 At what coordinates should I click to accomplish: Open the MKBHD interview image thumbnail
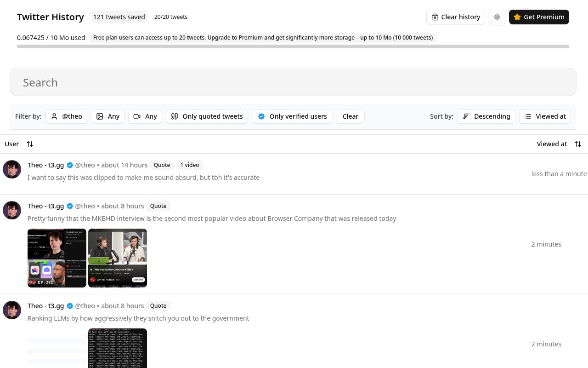click(x=57, y=258)
